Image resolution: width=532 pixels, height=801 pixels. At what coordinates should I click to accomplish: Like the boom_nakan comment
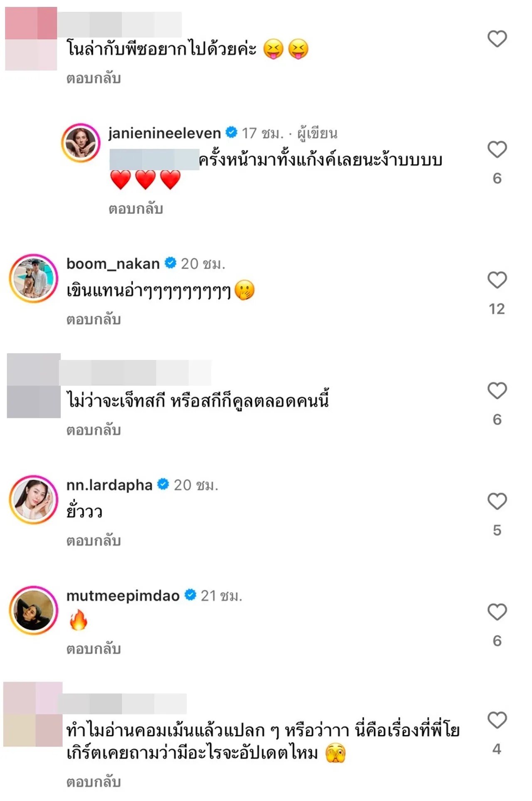497,280
